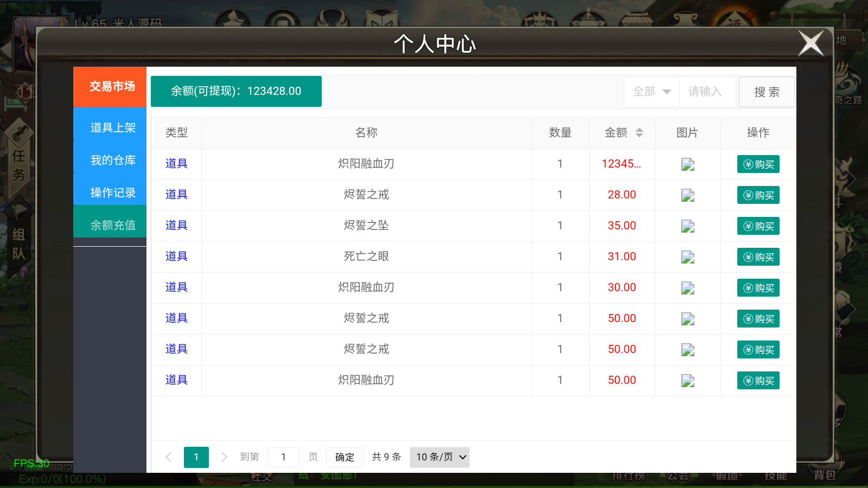Open the image of the 30.00 item

click(x=688, y=288)
